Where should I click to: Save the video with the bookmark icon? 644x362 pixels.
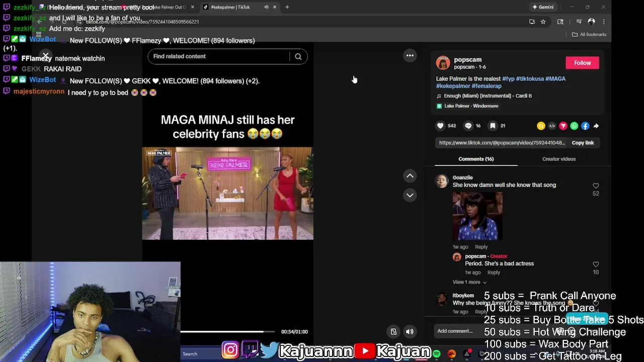[x=493, y=126]
